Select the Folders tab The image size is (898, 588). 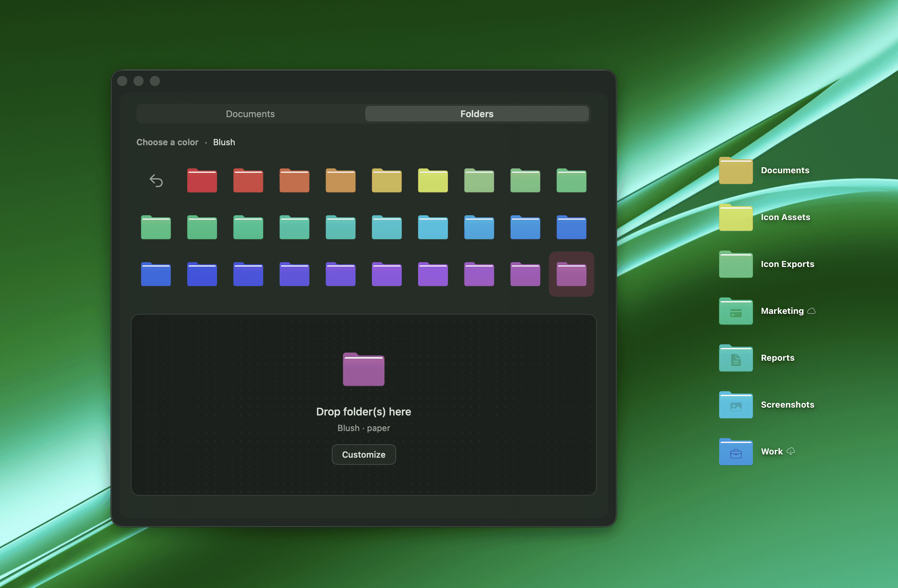pos(477,114)
